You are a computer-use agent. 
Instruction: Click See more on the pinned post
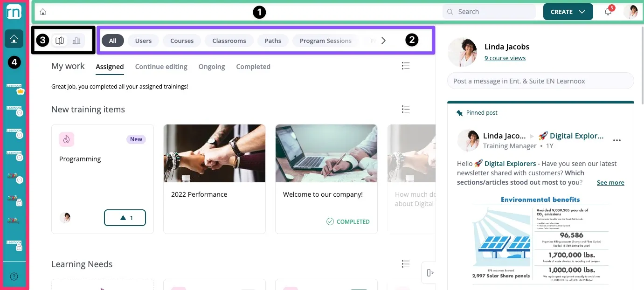(x=610, y=182)
